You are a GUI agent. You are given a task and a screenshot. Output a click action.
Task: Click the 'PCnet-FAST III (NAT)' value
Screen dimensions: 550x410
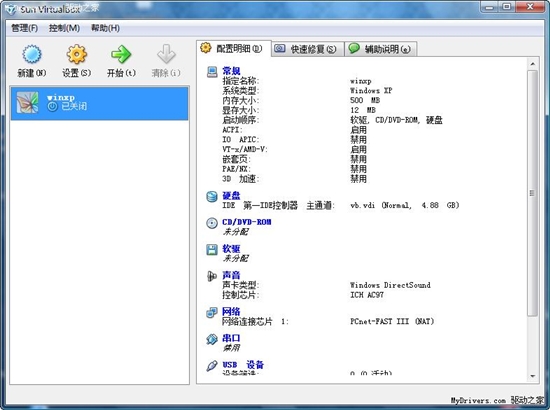[x=392, y=321]
